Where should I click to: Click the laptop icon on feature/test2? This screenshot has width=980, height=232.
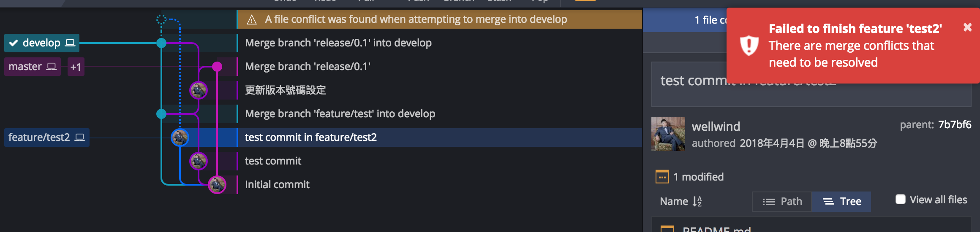80,137
